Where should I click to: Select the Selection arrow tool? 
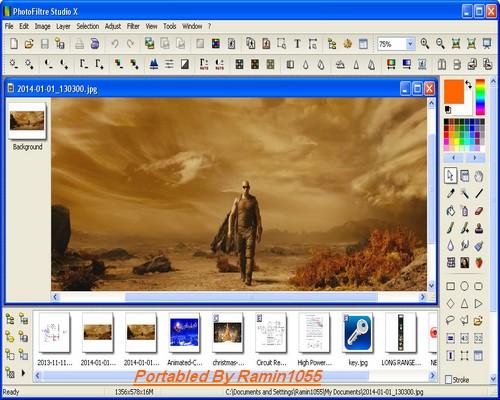click(450, 176)
